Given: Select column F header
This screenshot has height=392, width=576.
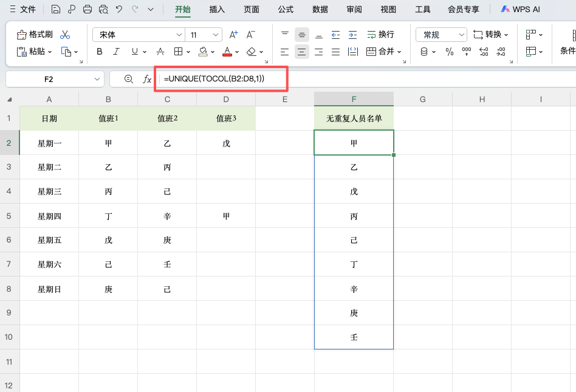Looking at the screenshot, I should [354, 99].
